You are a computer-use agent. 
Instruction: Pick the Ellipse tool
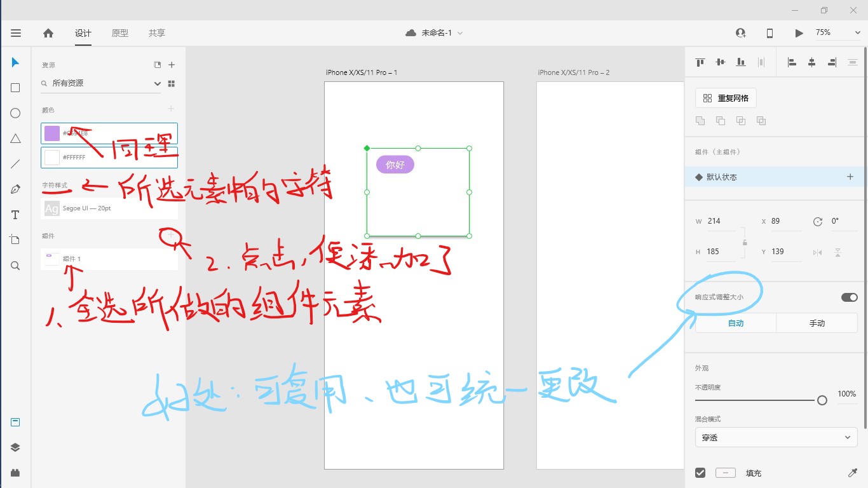[x=15, y=113]
